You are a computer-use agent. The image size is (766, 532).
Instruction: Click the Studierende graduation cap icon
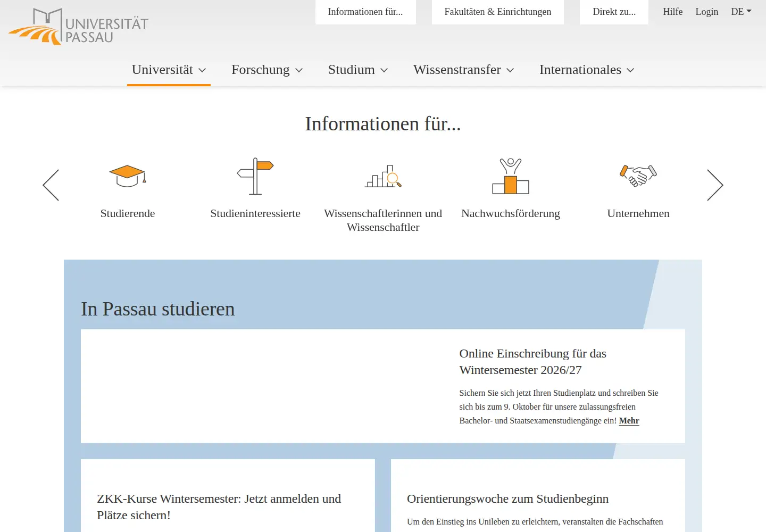point(128,176)
